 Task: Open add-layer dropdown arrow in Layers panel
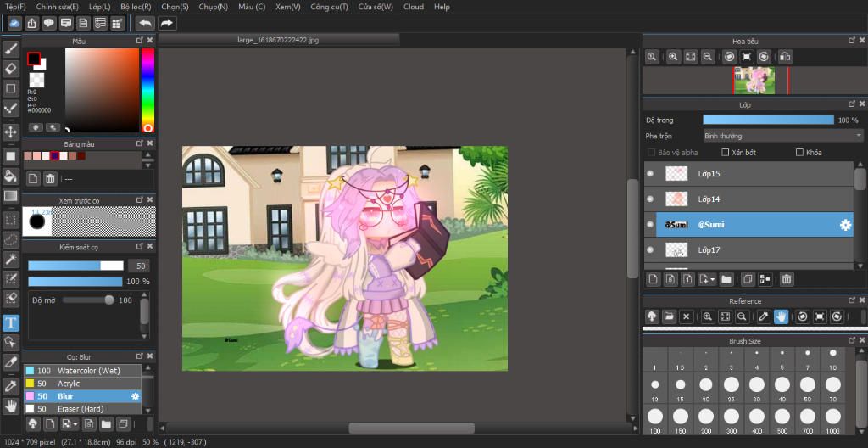click(713, 279)
